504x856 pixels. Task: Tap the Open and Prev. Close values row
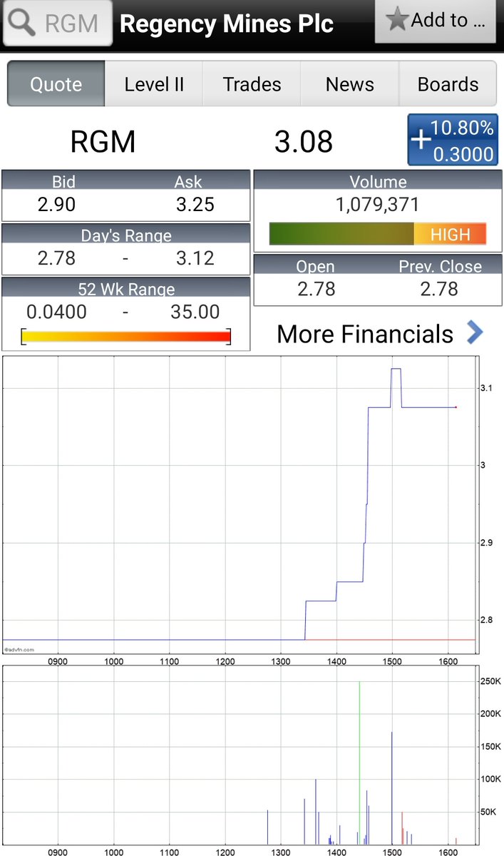pyautogui.click(x=378, y=289)
